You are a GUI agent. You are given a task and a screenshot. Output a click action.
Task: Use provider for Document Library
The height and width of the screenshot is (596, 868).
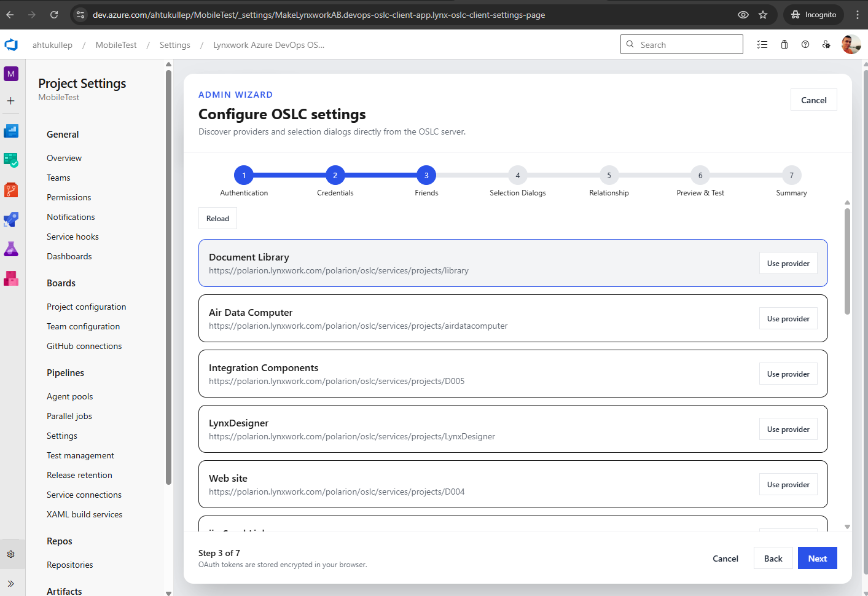point(788,264)
